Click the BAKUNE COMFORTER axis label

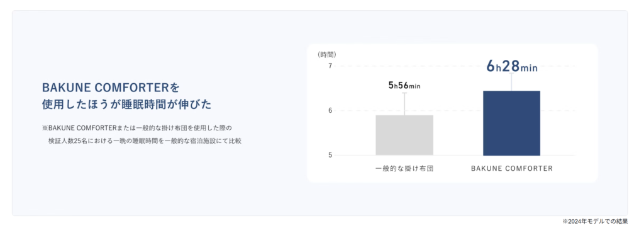coord(512,168)
